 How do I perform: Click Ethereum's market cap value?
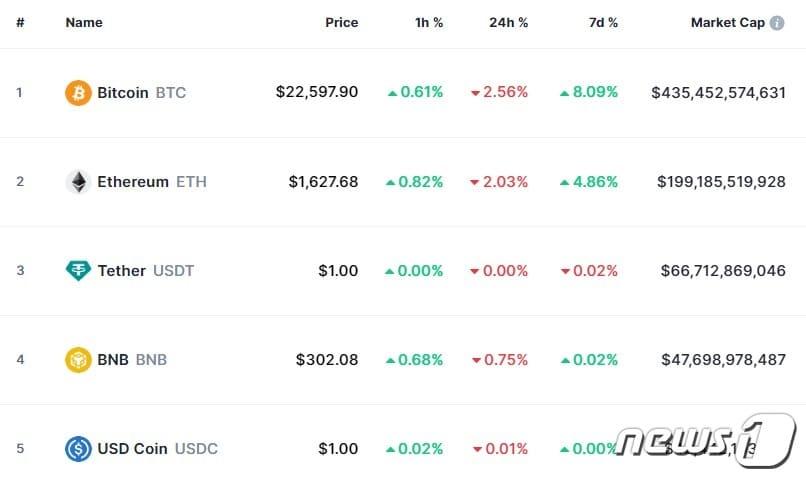tap(721, 182)
